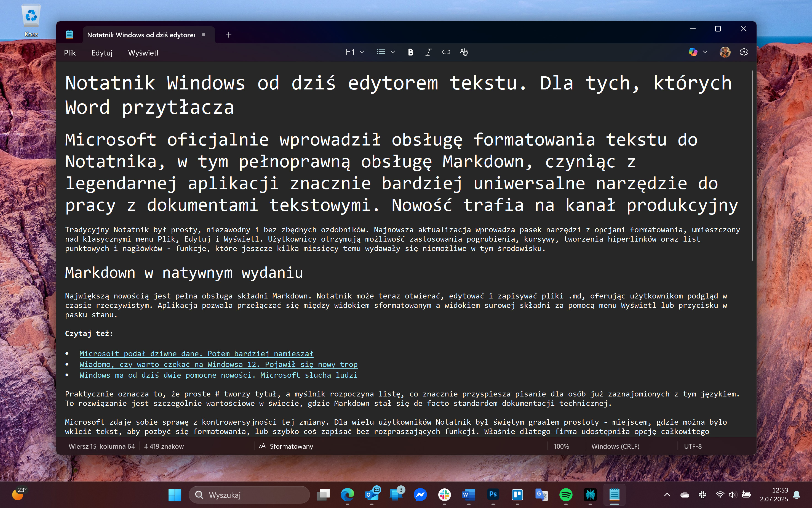The image size is (812, 508).
Task: Open the Wyświetl menu
Action: tap(143, 53)
